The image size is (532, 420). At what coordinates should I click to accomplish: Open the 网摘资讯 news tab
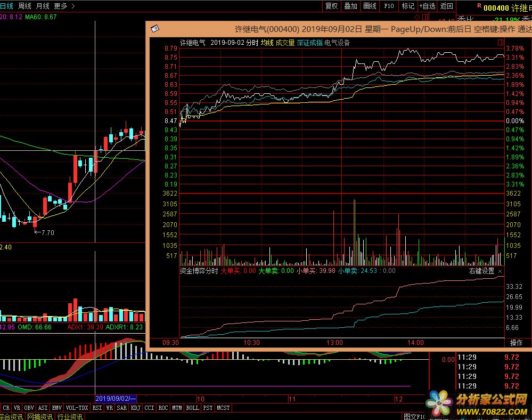pos(40,417)
